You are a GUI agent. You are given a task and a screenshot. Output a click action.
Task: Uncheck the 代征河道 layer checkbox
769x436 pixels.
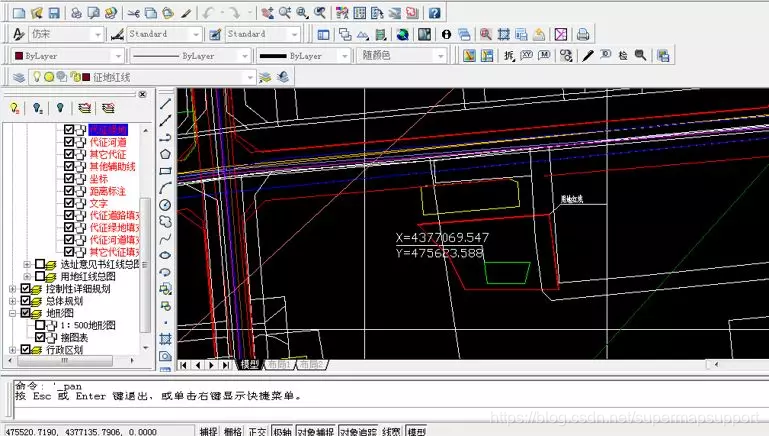(69, 142)
